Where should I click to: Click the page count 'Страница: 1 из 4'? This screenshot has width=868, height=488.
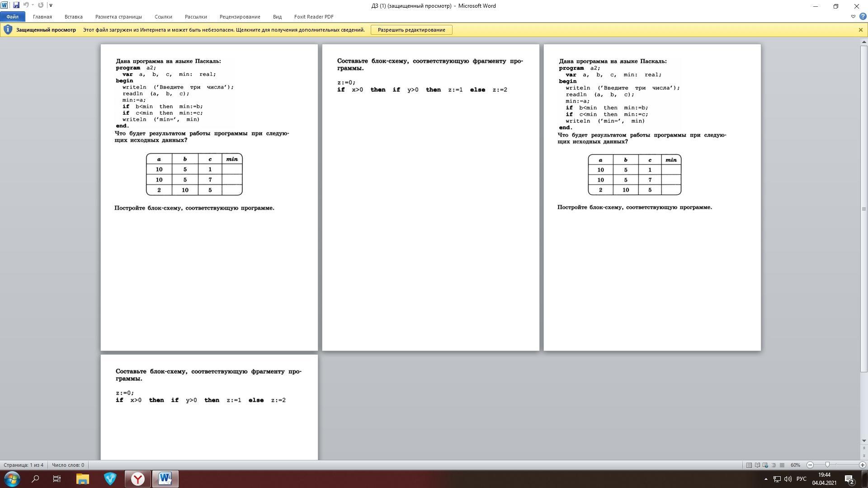24,465
